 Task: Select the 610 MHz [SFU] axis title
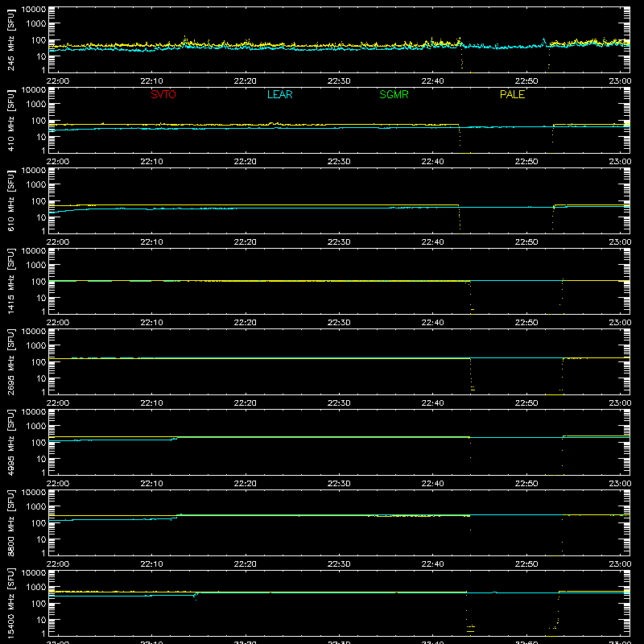point(10,200)
